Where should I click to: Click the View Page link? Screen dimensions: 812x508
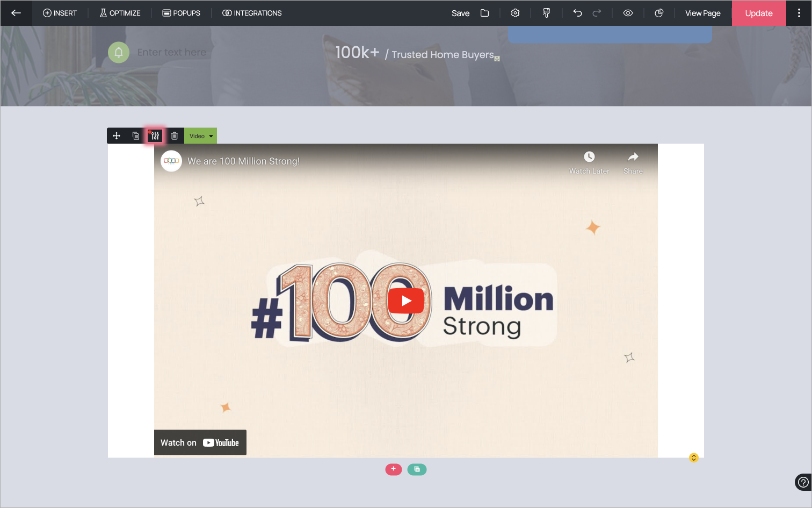coord(702,13)
